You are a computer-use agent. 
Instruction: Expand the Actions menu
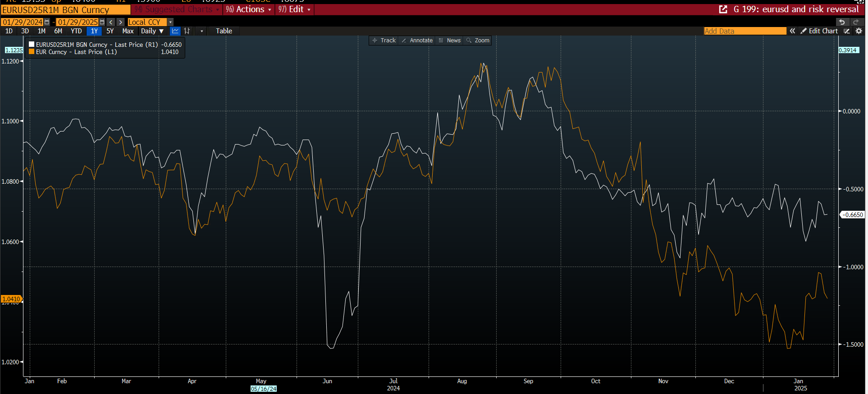tap(248, 9)
